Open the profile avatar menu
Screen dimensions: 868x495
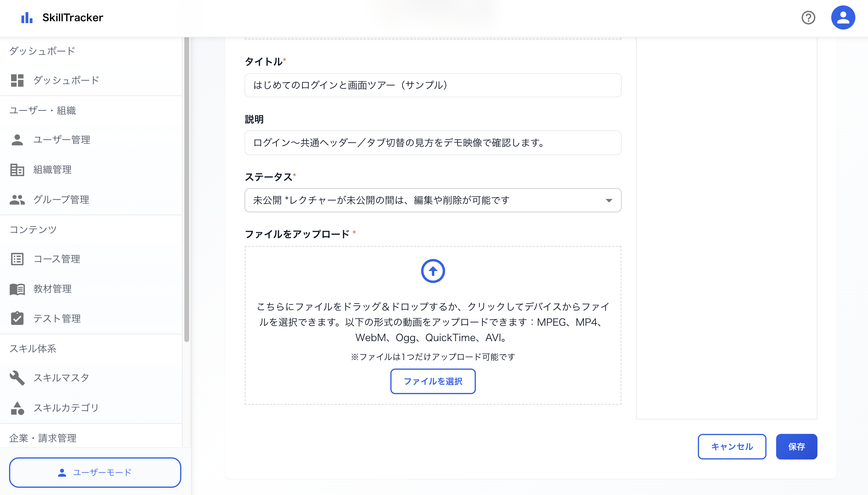(842, 17)
